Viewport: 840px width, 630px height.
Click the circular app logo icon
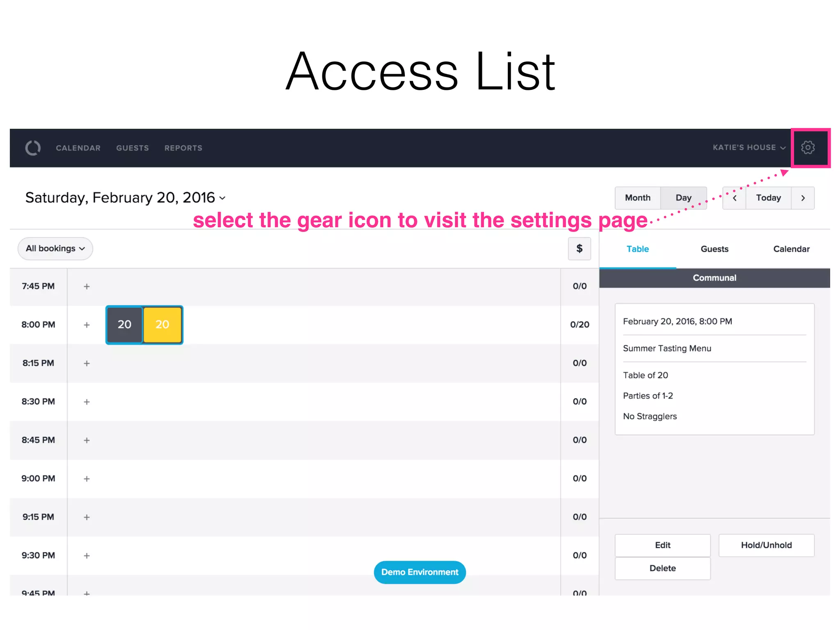(x=33, y=148)
